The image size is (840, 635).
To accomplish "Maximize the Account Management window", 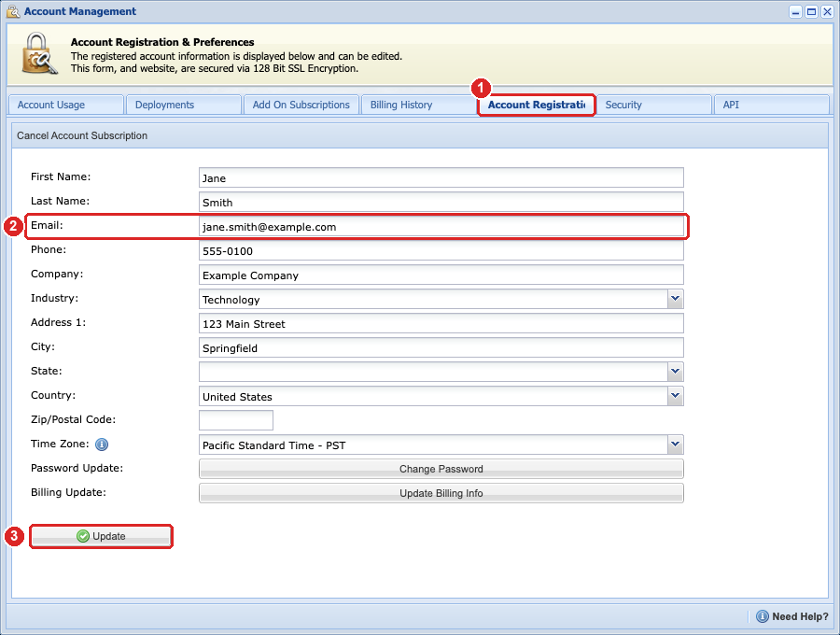I will 812,12.
